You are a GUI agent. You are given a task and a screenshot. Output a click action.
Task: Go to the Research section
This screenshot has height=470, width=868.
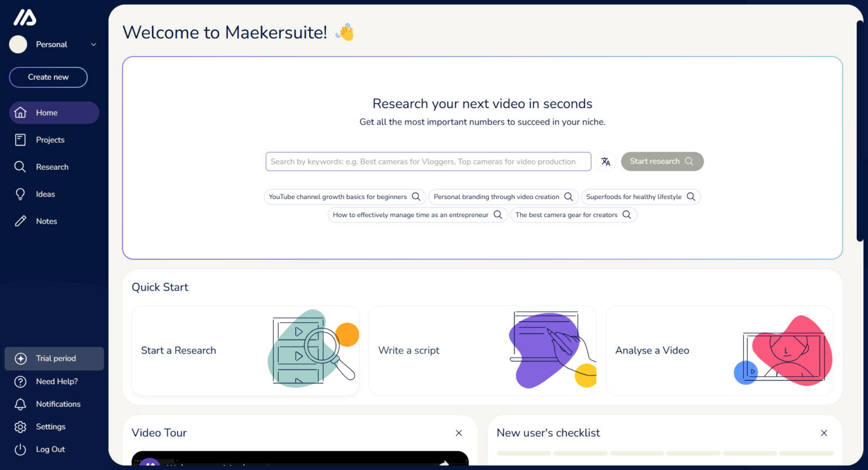pyautogui.click(x=52, y=167)
